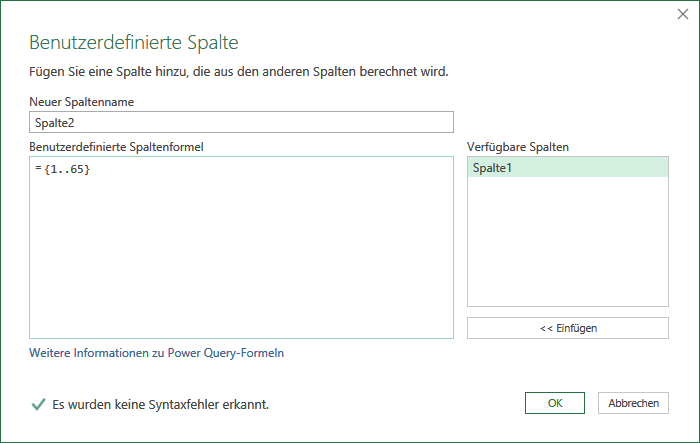The height and width of the screenshot is (443, 700).
Task: Click Abbrechen to cancel the dialog
Action: tap(633, 403)
